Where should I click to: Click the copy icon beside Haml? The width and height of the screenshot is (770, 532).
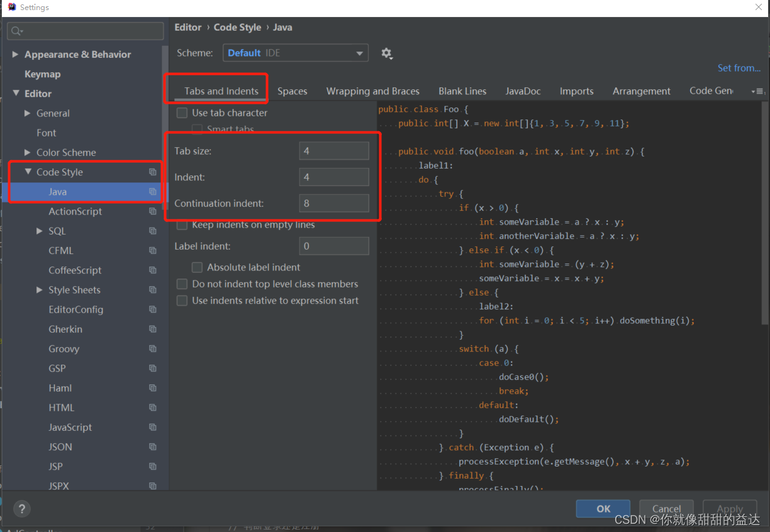click(x=152, y=388)
